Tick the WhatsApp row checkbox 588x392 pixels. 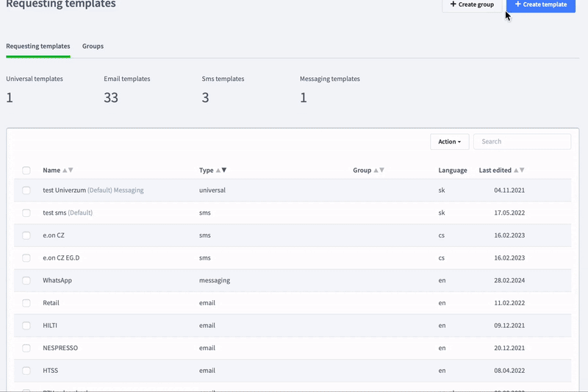(26, 280)
